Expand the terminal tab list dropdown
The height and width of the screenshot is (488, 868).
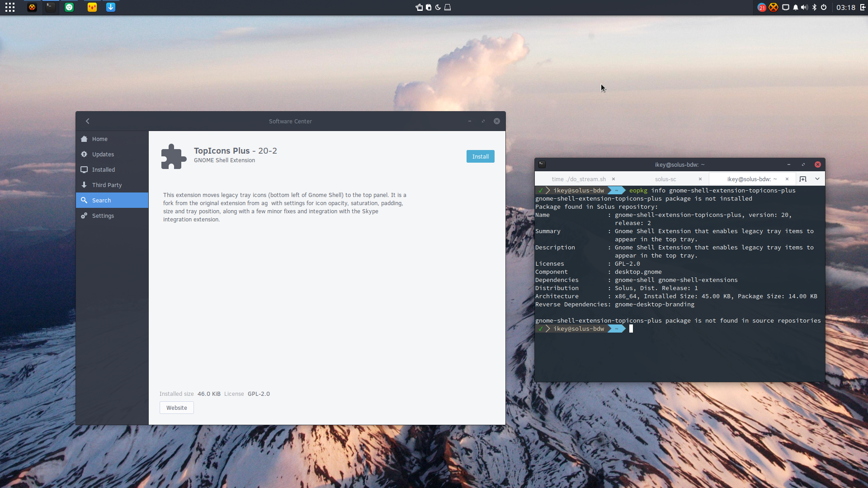coord(817,179)
